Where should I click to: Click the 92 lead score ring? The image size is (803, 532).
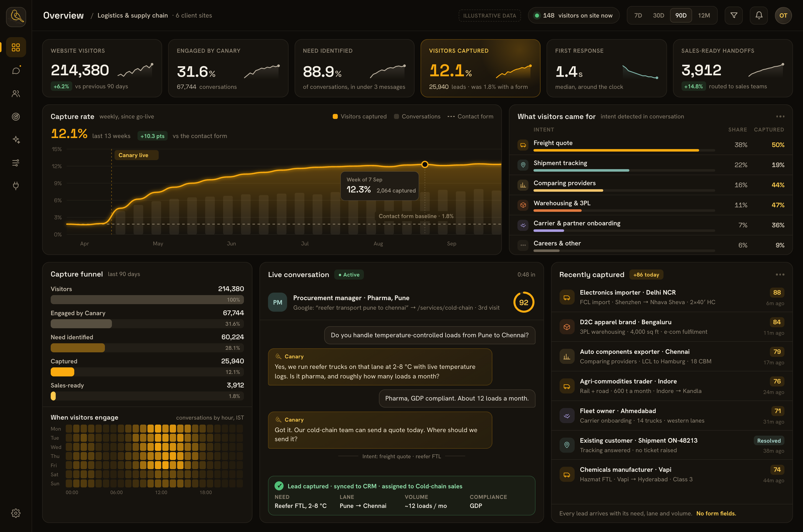(x=524, y=302)
